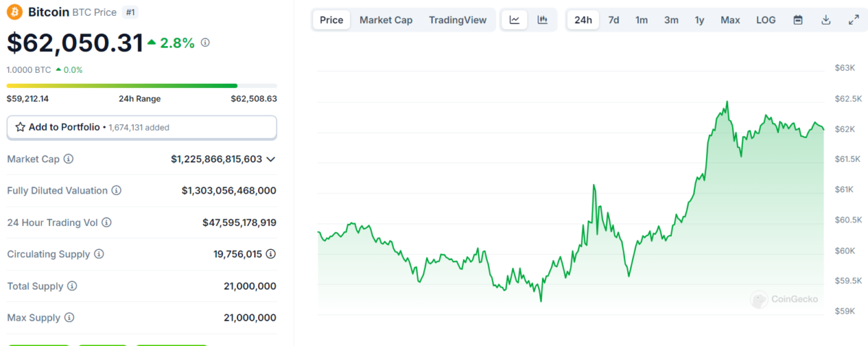
Task: Open the TradingView tab
Action: coord(457,20)
